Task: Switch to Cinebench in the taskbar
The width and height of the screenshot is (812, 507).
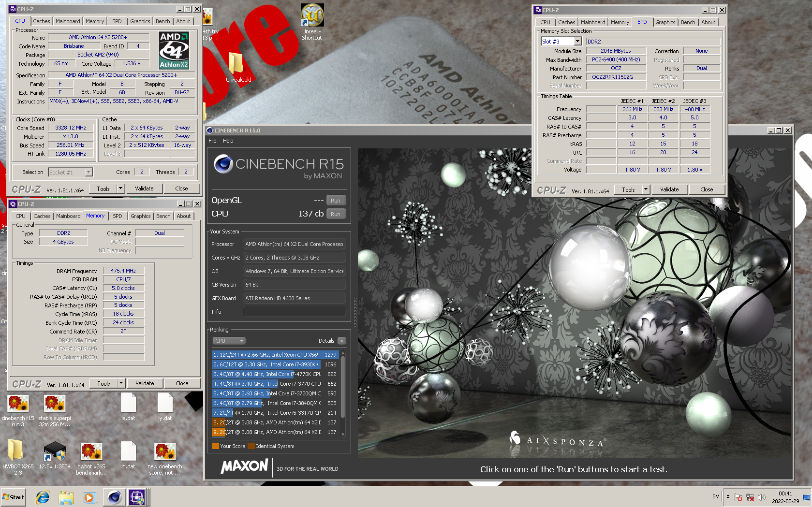Action: click(115, 497)
